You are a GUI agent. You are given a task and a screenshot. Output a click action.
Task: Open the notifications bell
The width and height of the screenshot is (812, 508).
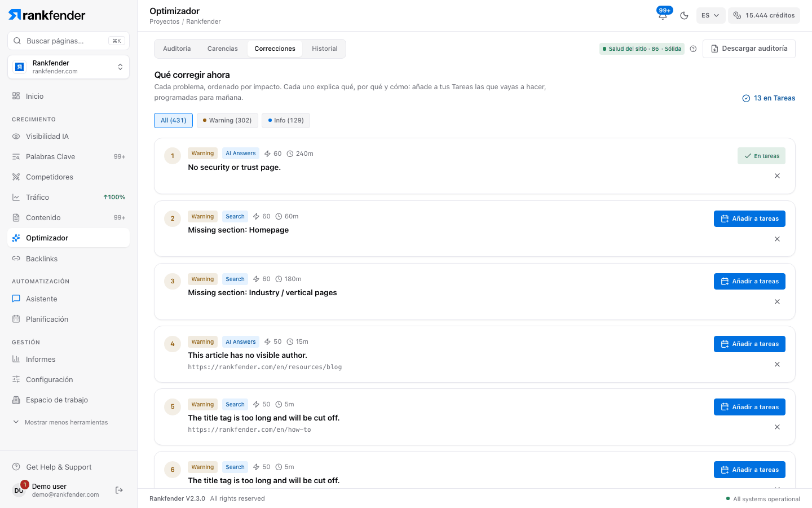pyautogui.click(x=663, y=15)
